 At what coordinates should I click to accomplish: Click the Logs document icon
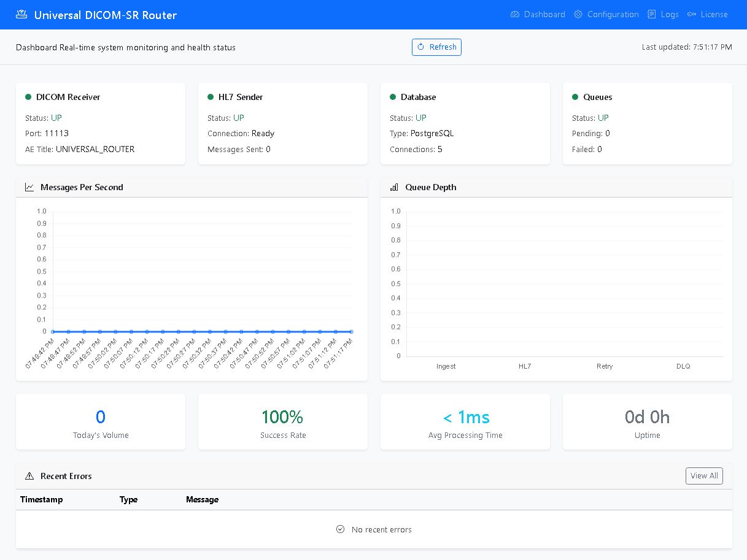[652, 14]
